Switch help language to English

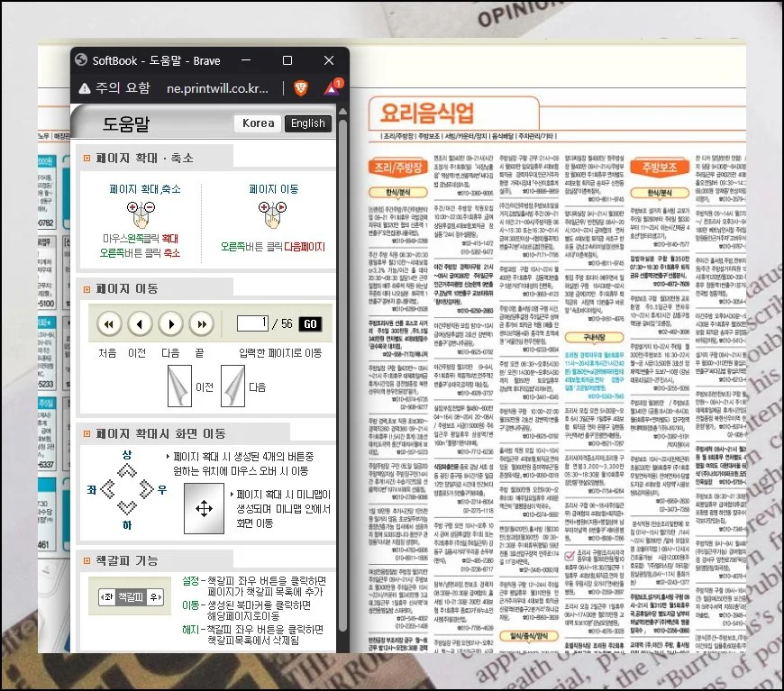(308, 123)
